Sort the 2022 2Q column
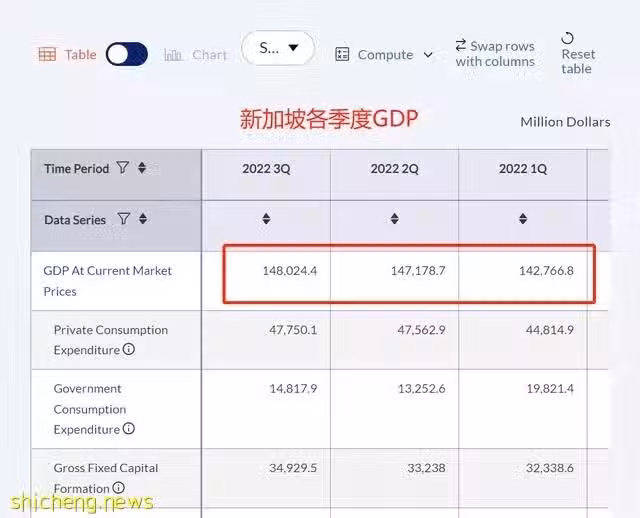 pyautogui.click(x=394, y=218)
